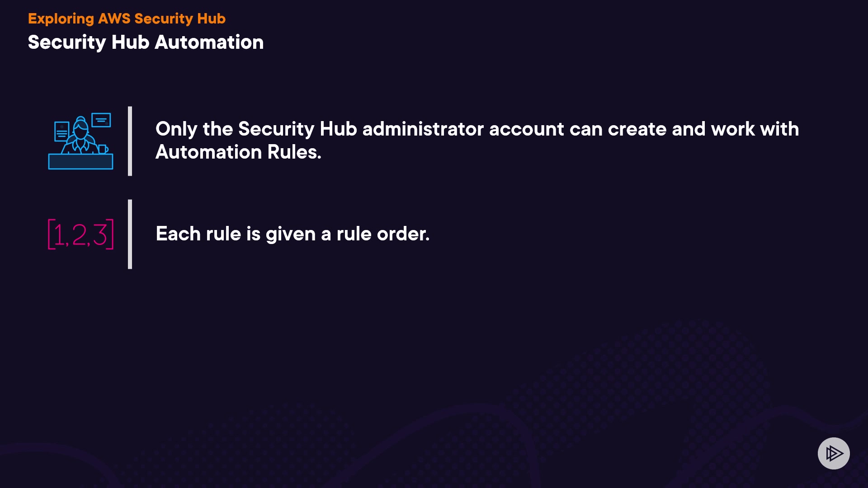This screenshot has height=488, width=868.
Task: Click the numeral 3 in the pink bracket icon
Action: pyautogui.click(x=100, y=235)
